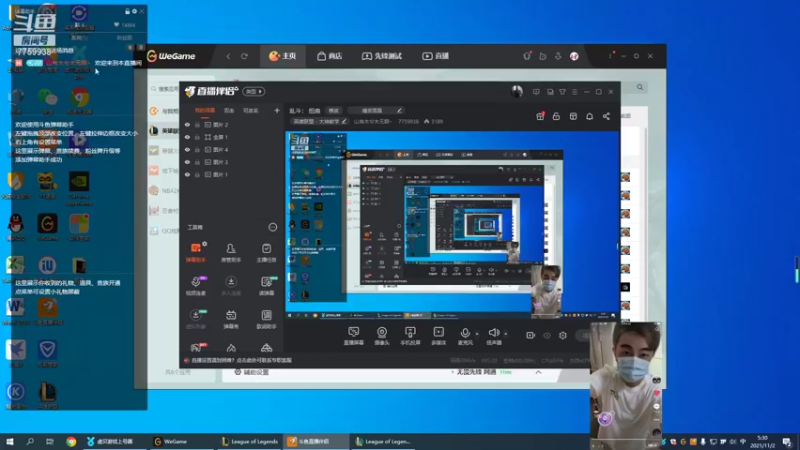800x450 pixels.
Task: Click the streamer avatar in title bar
Action: pos(517,91)
